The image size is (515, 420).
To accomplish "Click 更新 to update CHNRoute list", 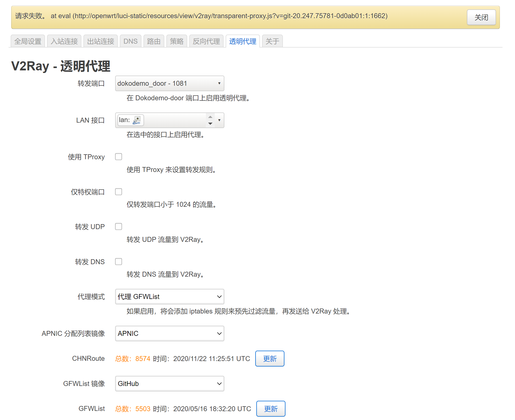I will click(270, 358).
